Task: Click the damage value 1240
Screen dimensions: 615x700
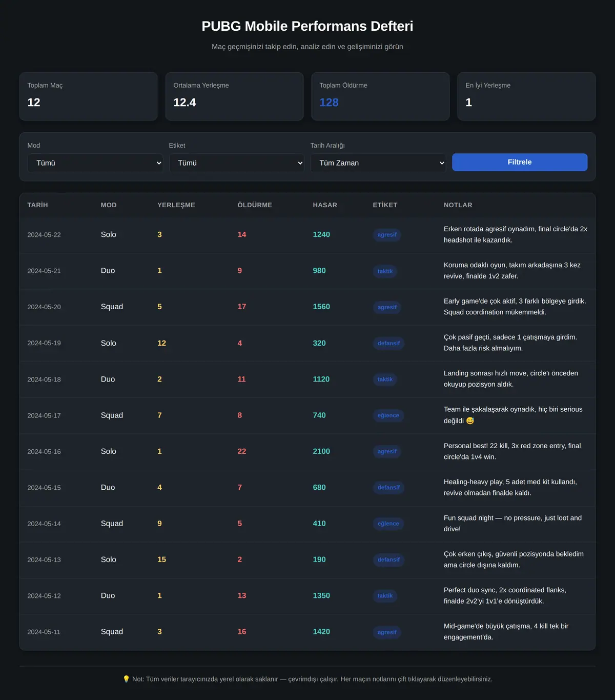Action: tap(321, 234)
